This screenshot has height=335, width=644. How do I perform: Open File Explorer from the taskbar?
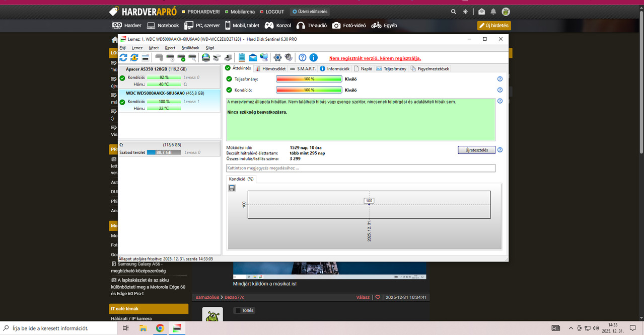143,328
